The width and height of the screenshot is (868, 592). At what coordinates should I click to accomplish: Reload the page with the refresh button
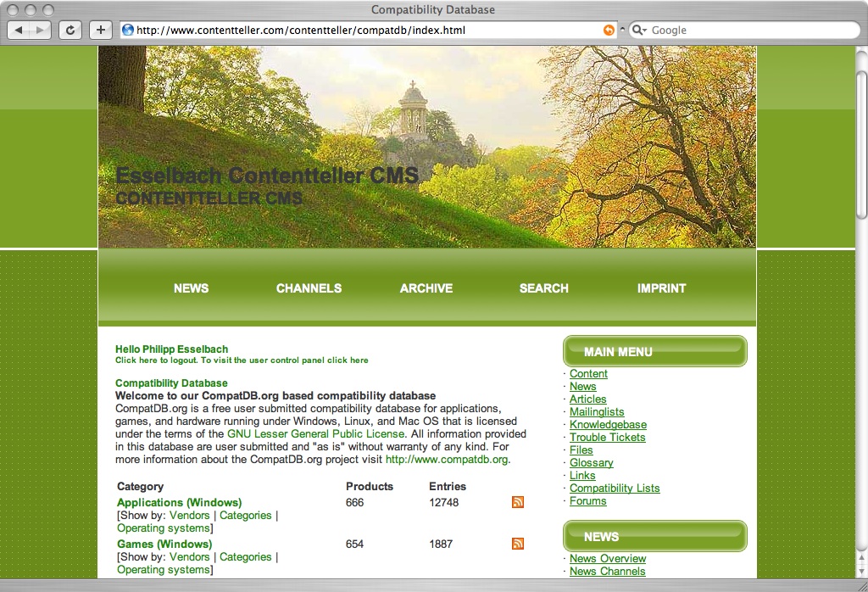click(x=70, y=30)
